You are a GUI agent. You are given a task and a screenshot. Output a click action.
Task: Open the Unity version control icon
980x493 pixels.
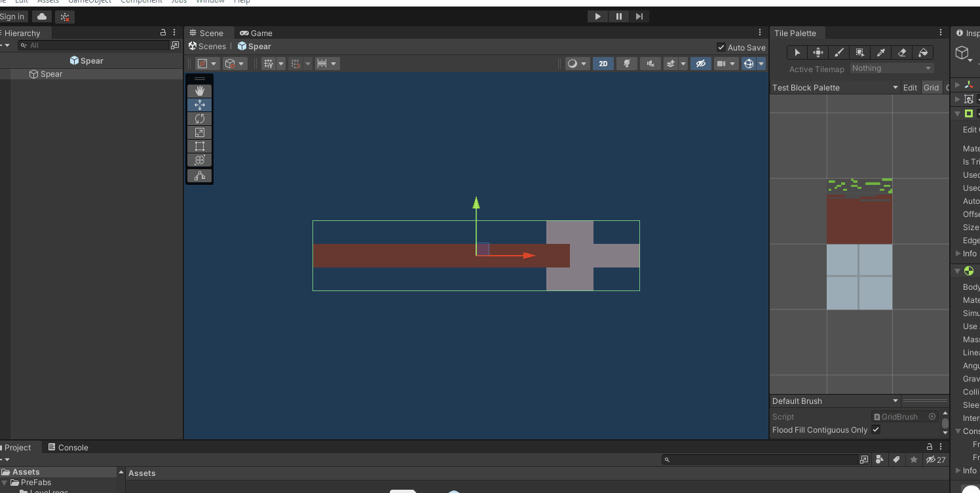[x=64, y=16]
